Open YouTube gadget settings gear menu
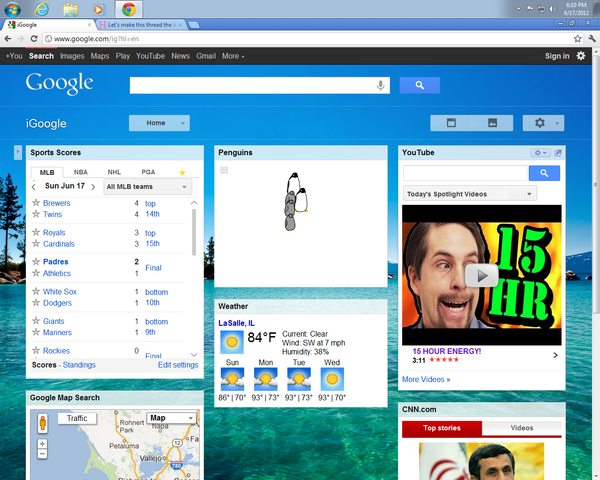 click(540, 153)
